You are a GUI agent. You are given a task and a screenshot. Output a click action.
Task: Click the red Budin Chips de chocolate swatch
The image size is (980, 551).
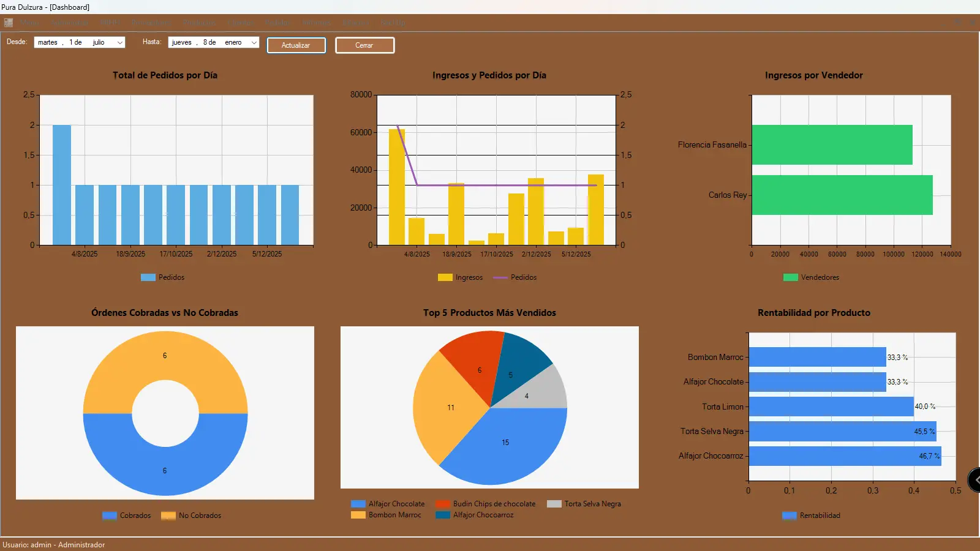point(442,504)
